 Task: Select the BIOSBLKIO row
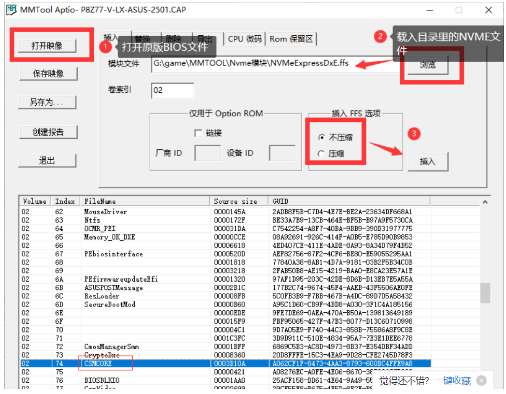(x=225, y=380)
